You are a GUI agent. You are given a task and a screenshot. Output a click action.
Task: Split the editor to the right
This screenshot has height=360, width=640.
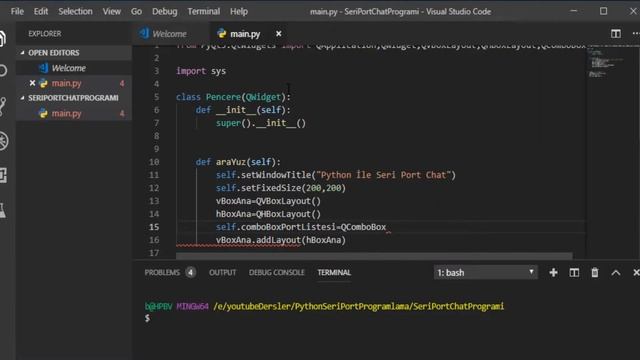(616, 33)
